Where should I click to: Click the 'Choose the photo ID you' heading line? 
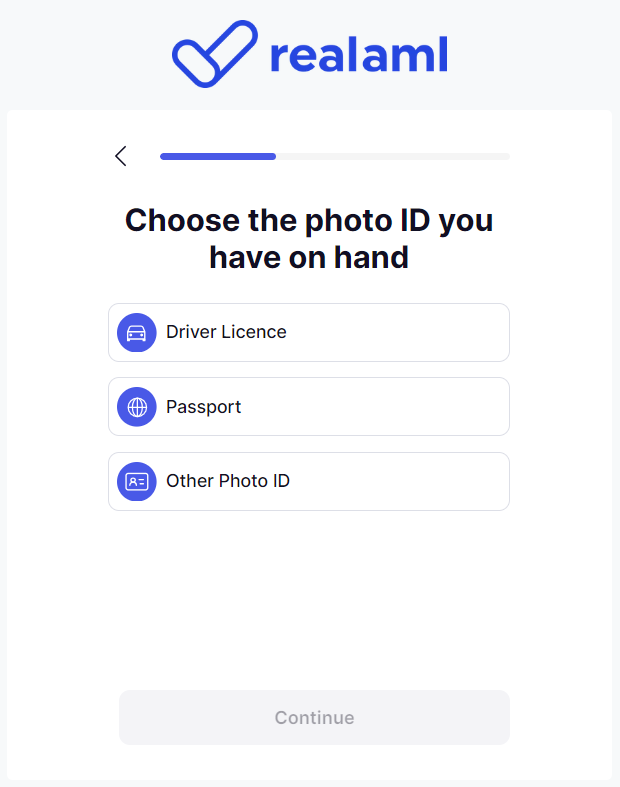(x=309, y=220)
